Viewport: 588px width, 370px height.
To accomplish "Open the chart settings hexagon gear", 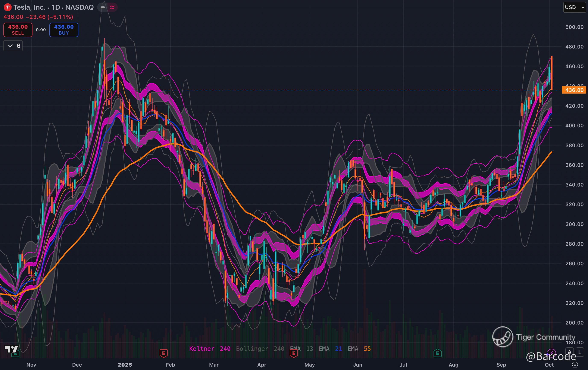I will (575, 365).
